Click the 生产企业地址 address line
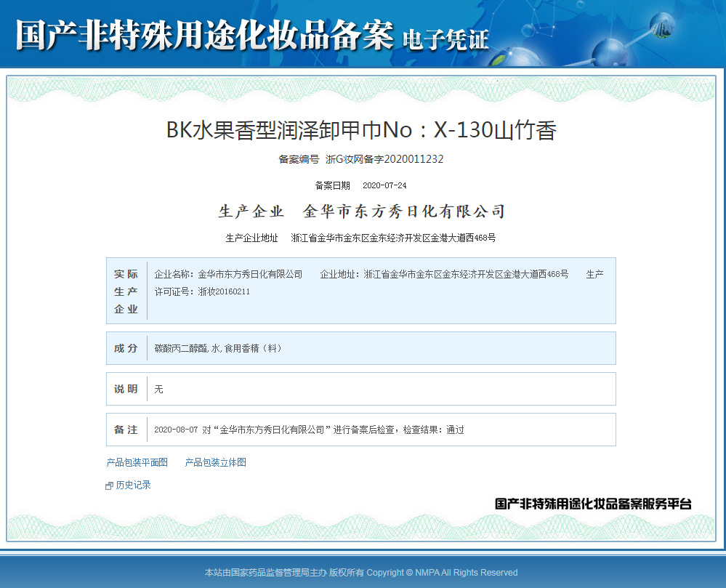 360,238
